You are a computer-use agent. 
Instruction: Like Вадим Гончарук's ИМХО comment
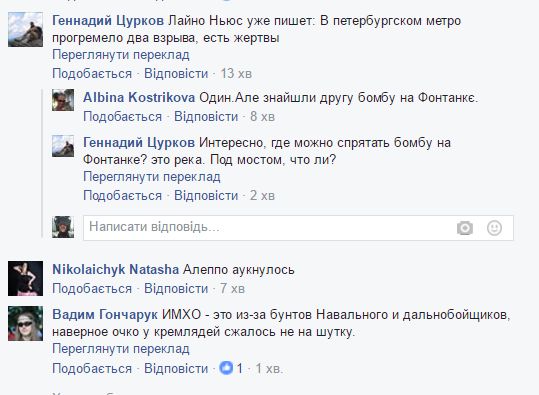click(92, 369)
